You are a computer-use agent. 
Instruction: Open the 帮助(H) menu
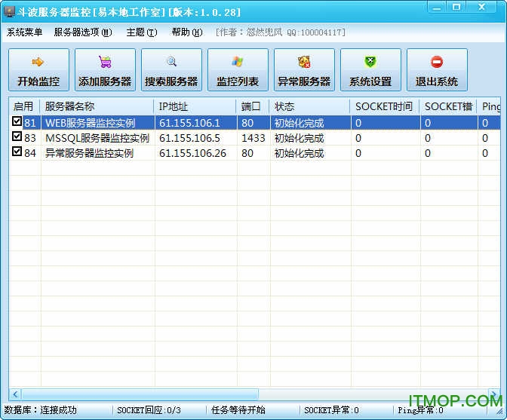pos(187,32)
